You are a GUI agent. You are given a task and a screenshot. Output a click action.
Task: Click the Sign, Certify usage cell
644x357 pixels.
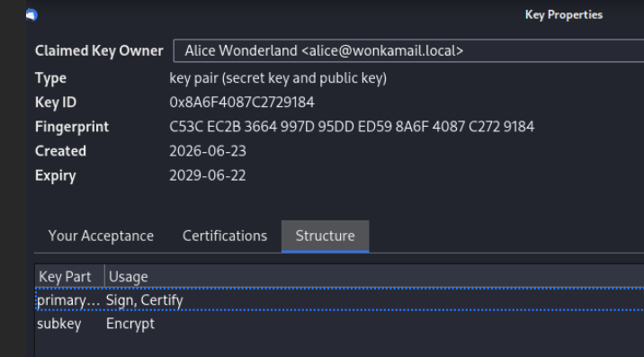tap(145, 300)
